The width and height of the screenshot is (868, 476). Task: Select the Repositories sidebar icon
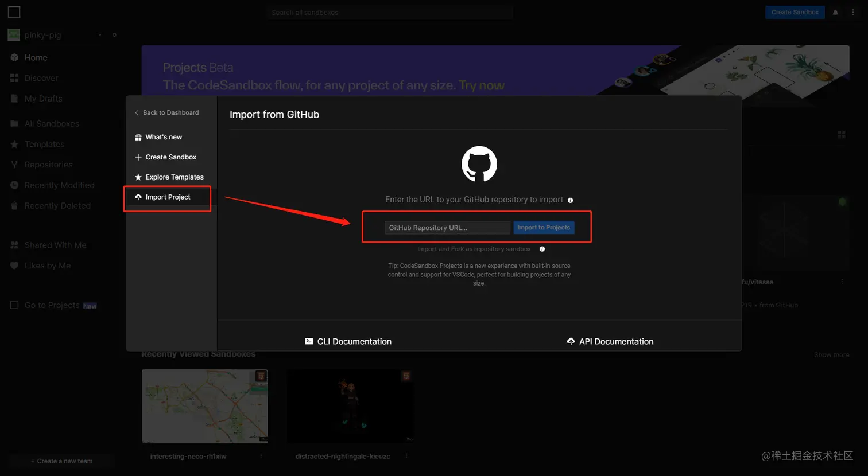point(14,165)
